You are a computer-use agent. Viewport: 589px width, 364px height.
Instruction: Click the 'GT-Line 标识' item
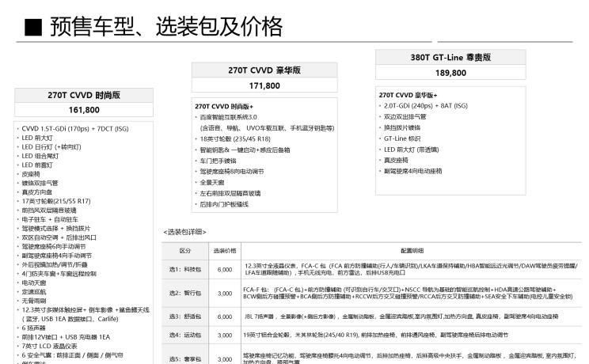402,138
